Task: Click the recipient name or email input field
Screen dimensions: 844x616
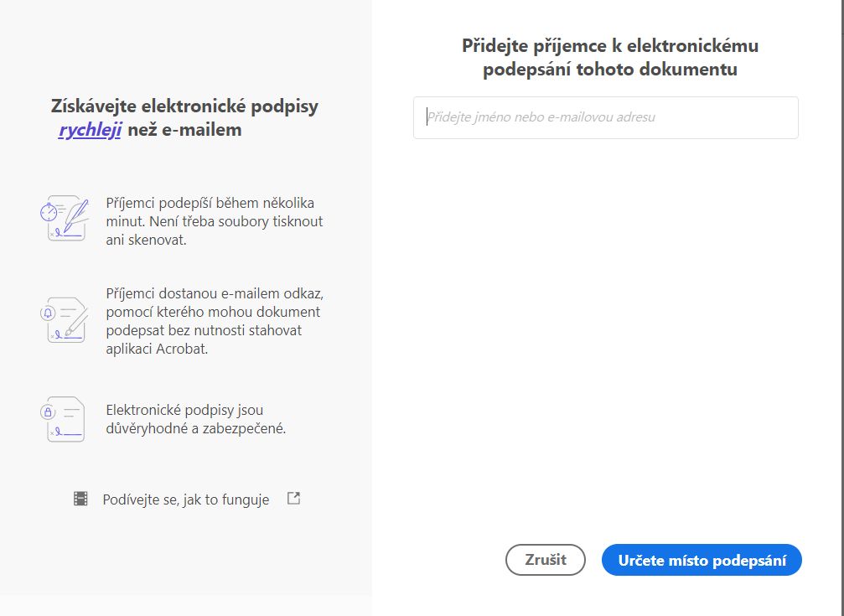Action: [605, 117]
